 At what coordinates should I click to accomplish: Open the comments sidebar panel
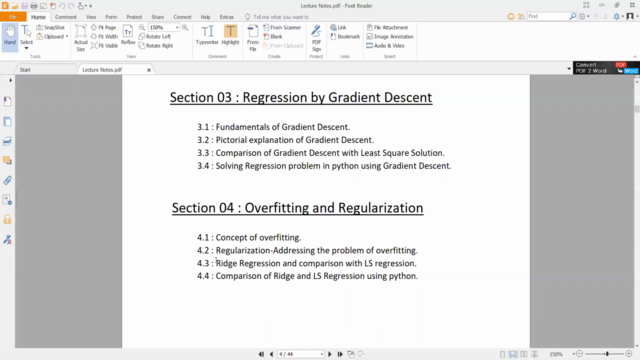(7, 160)
